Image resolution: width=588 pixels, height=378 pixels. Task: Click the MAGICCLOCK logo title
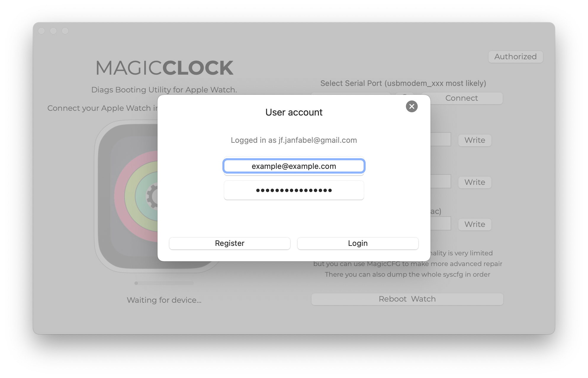[164, 68]
